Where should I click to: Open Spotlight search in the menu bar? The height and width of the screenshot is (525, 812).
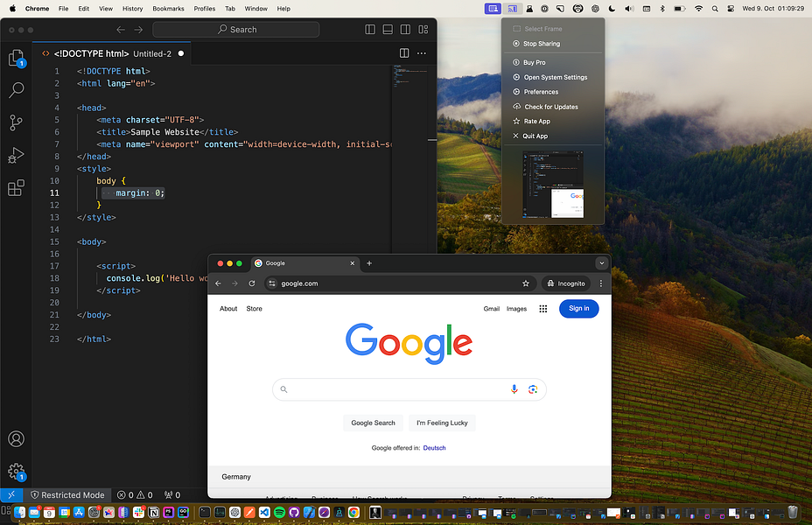pos(715,8)
